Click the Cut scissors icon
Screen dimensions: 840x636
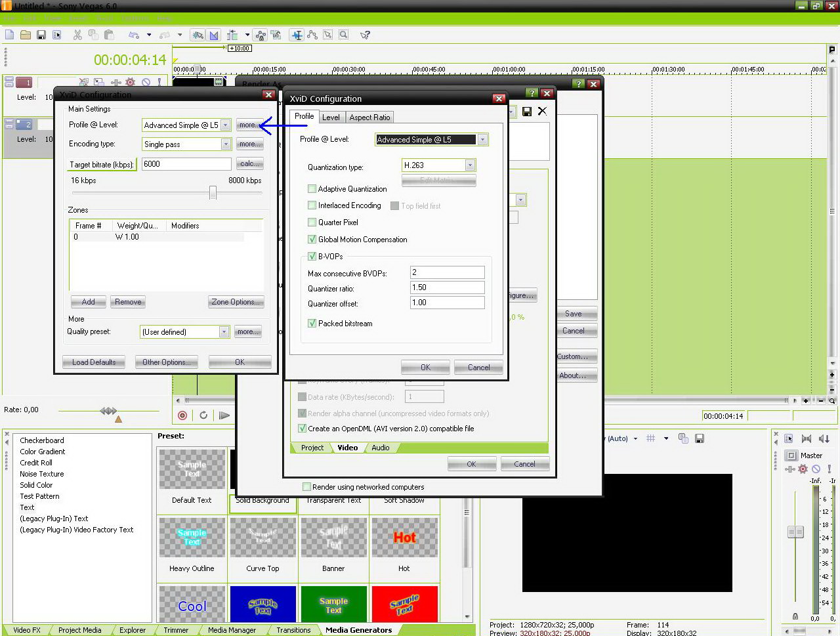77,35
